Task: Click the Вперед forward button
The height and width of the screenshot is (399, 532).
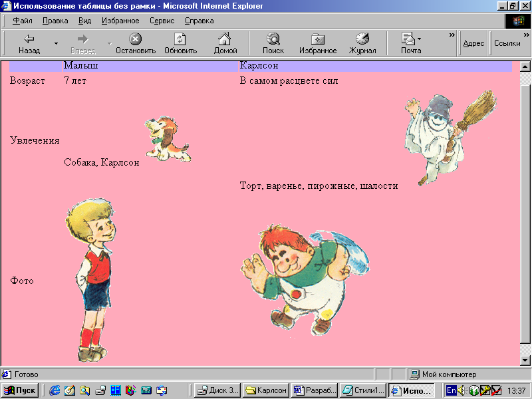Action: tap(82, 43)
